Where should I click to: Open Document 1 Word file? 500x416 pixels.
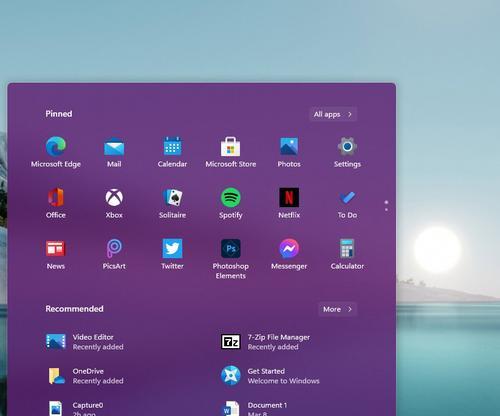click(x=255, y=409)
